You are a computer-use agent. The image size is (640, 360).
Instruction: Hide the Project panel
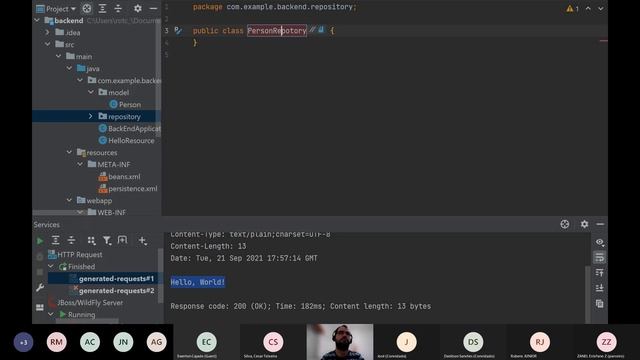click(x=153, y=9)
